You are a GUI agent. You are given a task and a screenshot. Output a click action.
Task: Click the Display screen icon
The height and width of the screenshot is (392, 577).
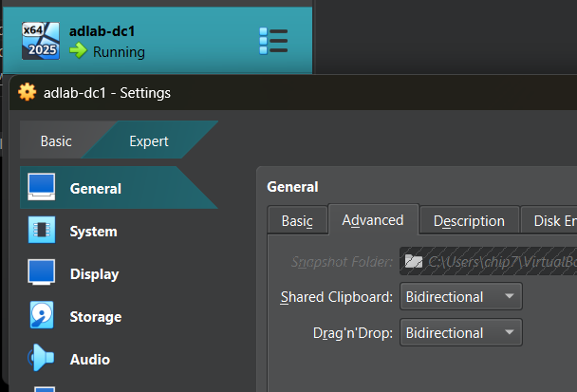(42, 272)
